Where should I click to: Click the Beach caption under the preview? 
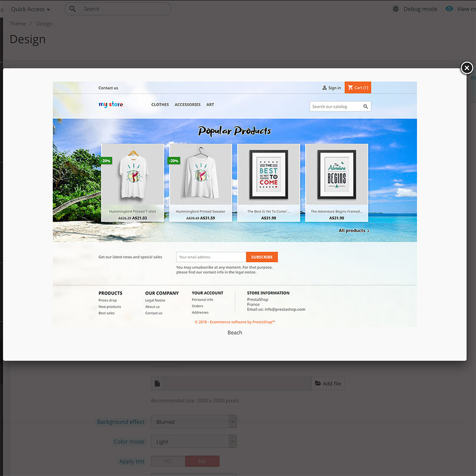235,332
